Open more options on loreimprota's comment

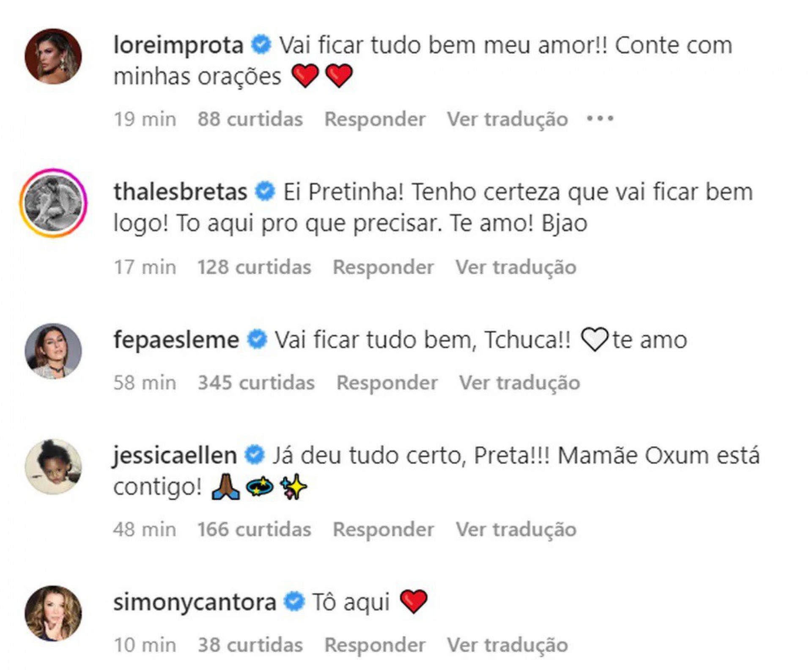pos(600,119)
